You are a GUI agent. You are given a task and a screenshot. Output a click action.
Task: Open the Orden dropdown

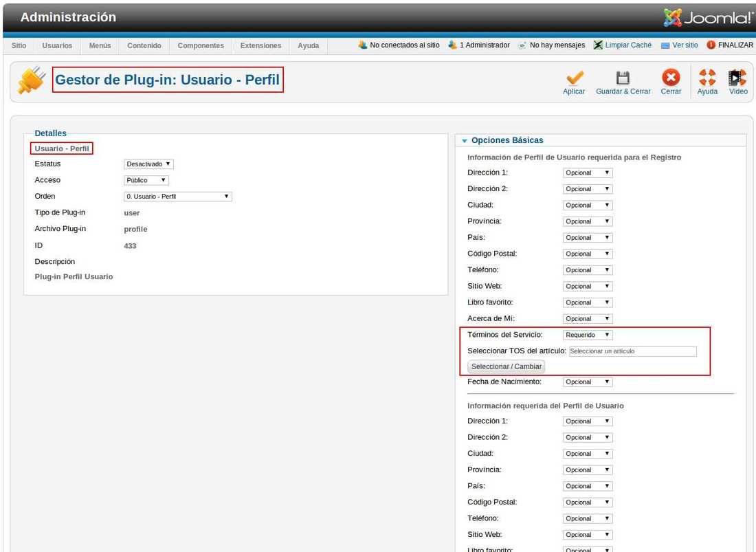click(x=178, y=197)
